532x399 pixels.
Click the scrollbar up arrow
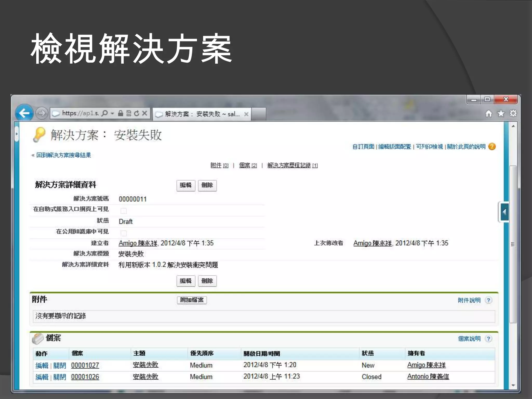513,127
